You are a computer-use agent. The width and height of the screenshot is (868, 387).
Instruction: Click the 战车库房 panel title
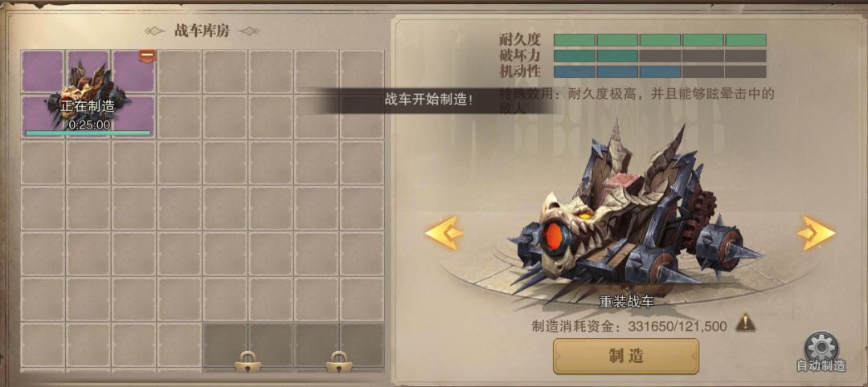pos(202,31)
